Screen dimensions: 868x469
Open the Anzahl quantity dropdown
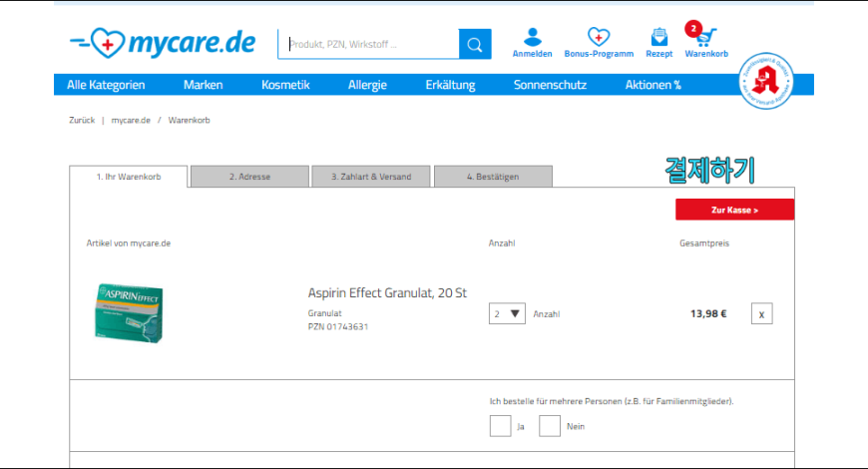pos(507,314)
